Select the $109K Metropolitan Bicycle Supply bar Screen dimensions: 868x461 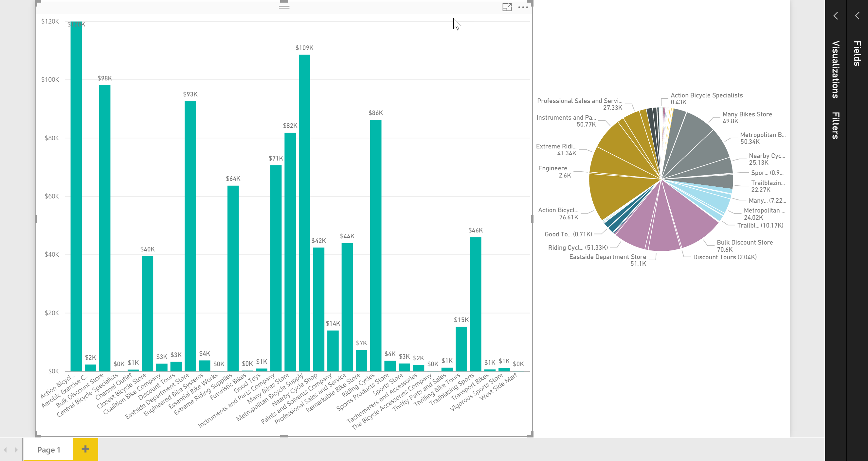click(305, 213)
